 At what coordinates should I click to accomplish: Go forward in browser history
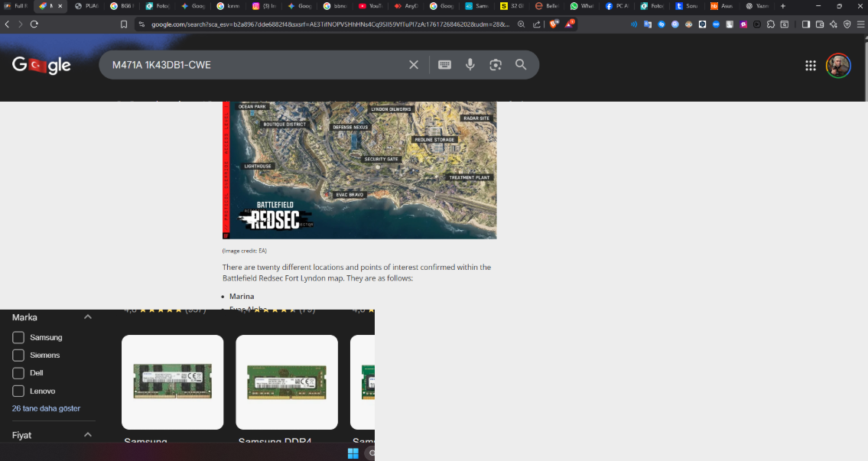(x=21, y=24)
